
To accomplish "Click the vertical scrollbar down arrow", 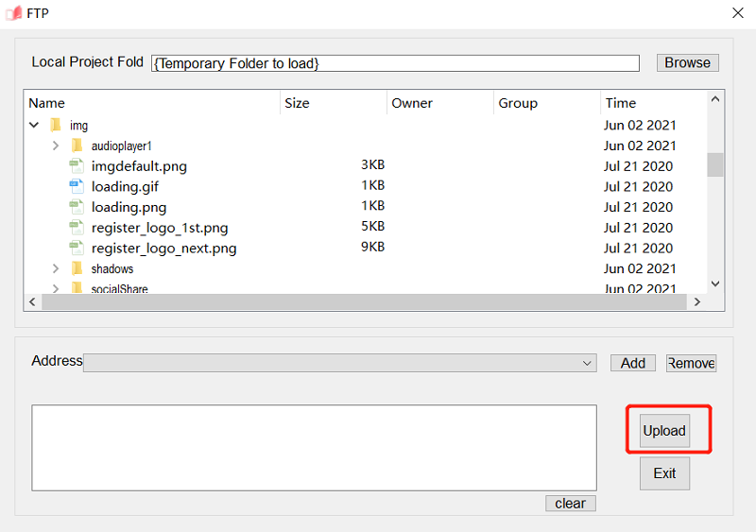I will 715,283.
